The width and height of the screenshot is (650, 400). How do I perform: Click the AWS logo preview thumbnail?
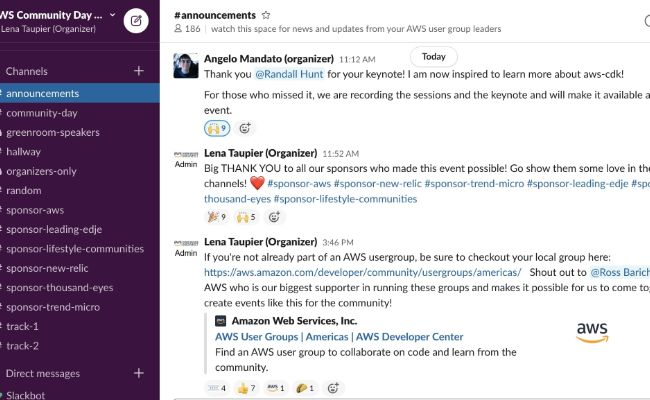[592, 332]
